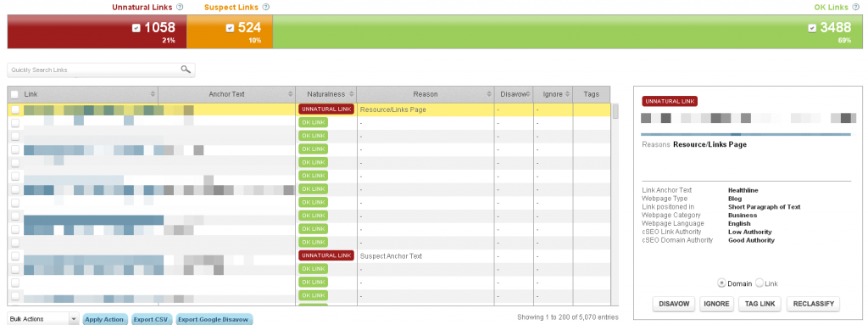Toggle the 524 suspect links checkbox

[x=230, y=28]
